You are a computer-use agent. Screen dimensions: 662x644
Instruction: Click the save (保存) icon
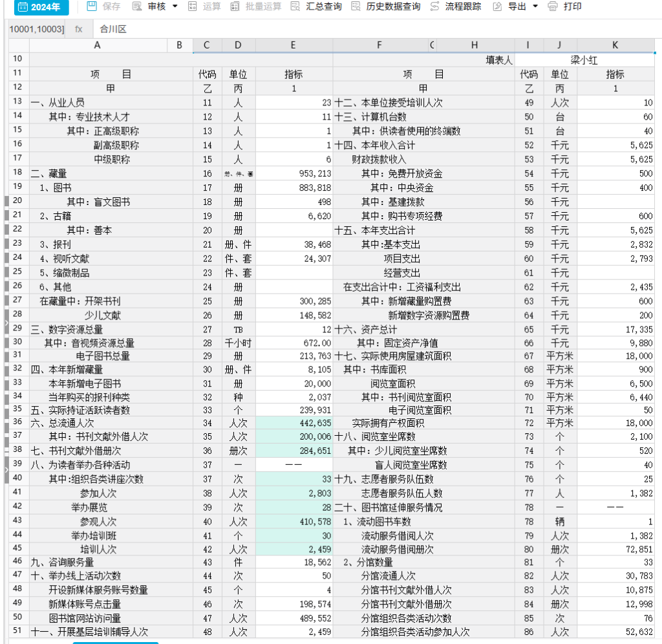click(x=92, y=7)
